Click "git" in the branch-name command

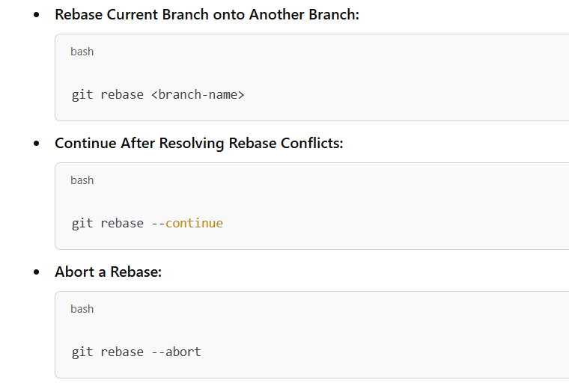coord(82,95)
